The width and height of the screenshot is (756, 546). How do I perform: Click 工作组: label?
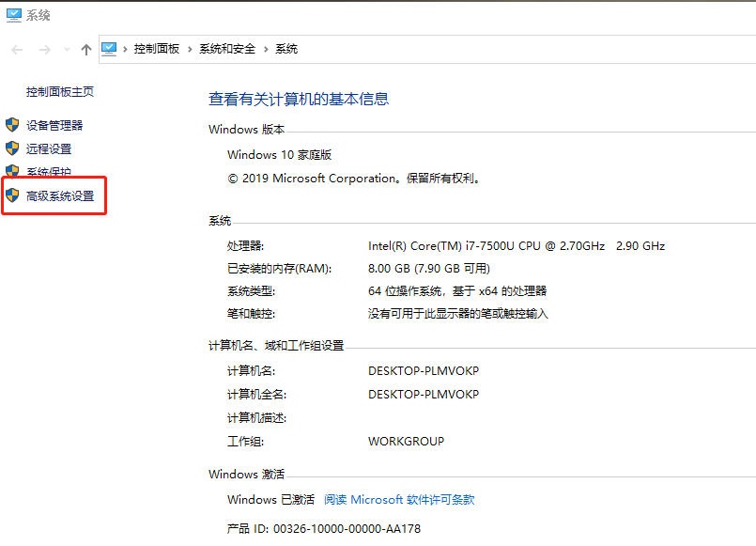pyautogui.click(x=245, y=442)
